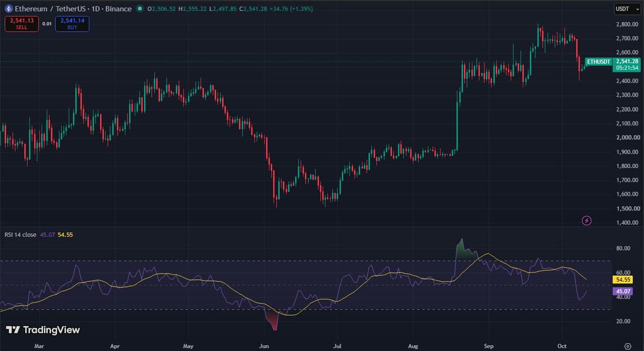Screen dimensions: 644x351
Task: Click the open value O2,506.52 in header
Action: point(162,9)
